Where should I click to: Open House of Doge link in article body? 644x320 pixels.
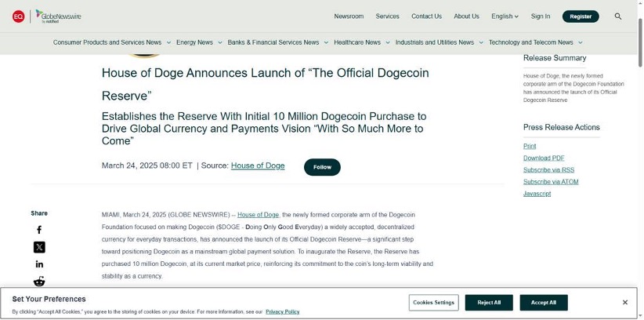[258, 215]
